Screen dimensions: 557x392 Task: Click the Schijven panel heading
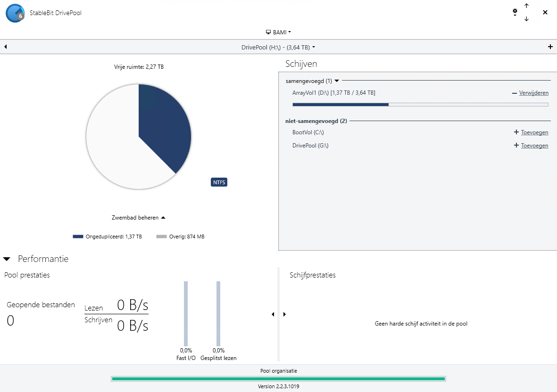301,64
